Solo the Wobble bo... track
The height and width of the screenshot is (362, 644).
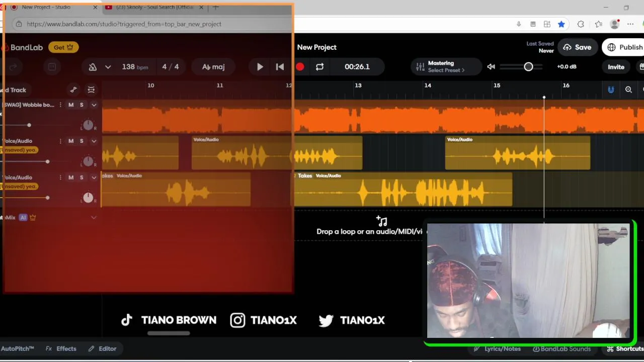82,105
